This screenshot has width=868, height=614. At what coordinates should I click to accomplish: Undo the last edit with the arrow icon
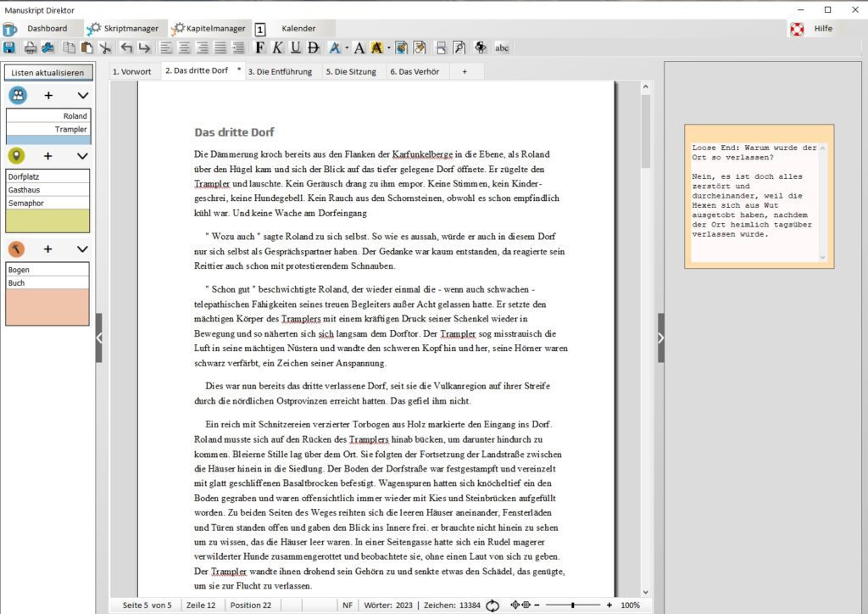125,47
